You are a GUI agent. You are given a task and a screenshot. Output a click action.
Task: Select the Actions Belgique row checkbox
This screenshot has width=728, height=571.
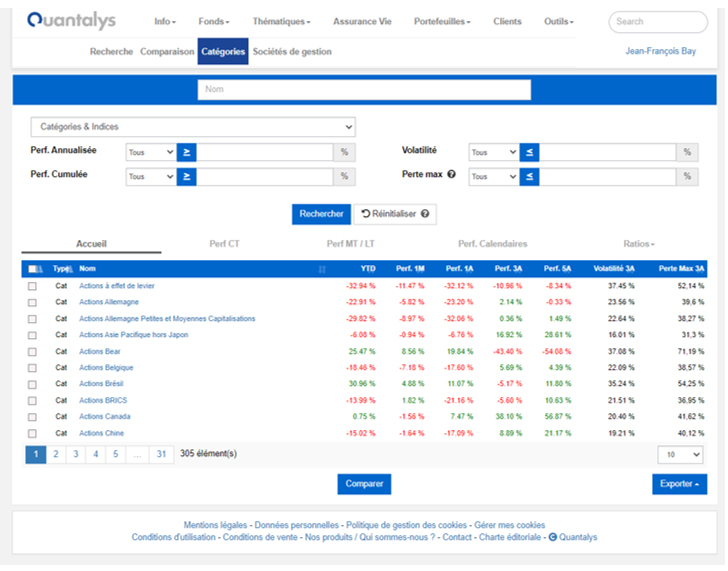(x=32, y=368)
